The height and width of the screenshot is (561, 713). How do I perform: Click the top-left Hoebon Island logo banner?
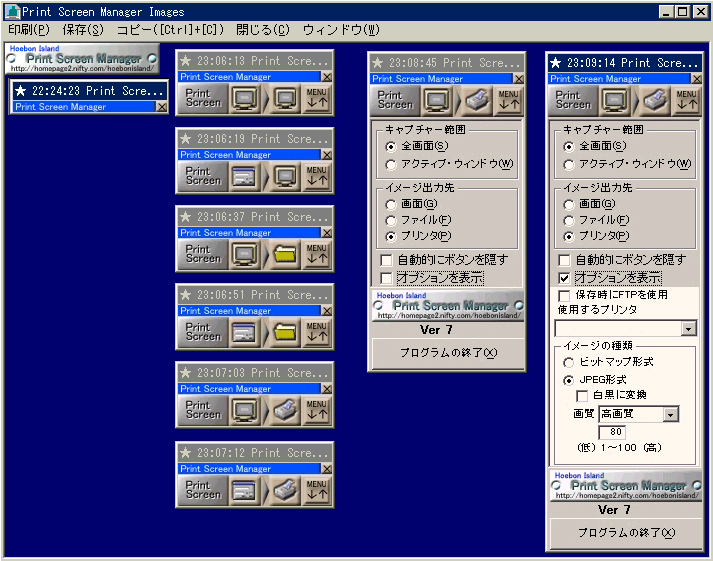coord(82,59)
